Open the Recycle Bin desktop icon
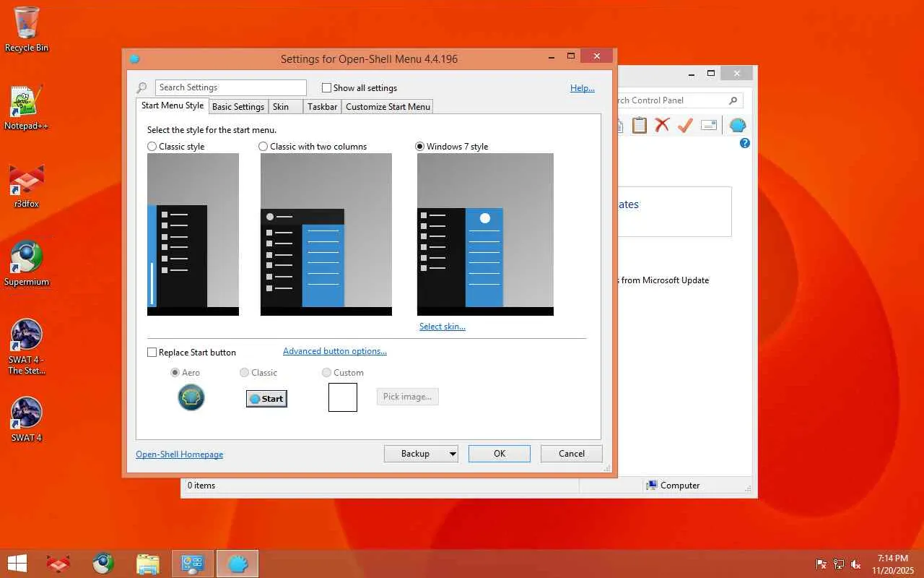The image size is (924, 578). click(27, 29)
